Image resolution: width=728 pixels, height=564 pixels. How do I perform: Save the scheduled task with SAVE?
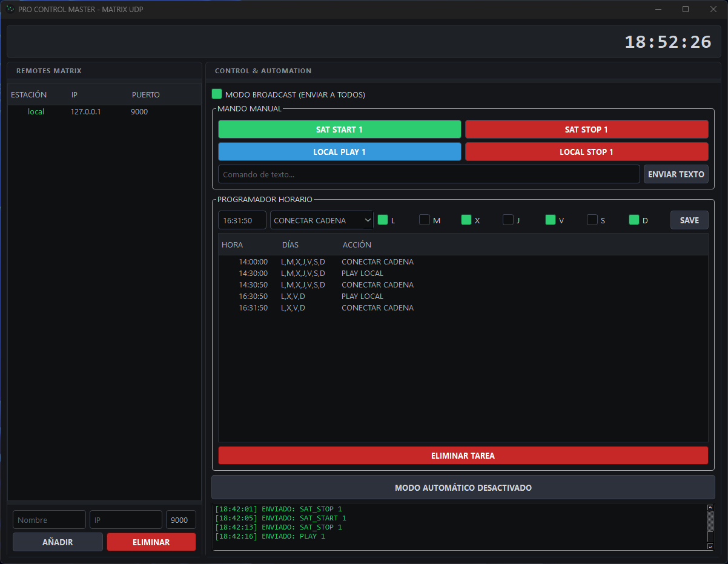coord(689,220)
